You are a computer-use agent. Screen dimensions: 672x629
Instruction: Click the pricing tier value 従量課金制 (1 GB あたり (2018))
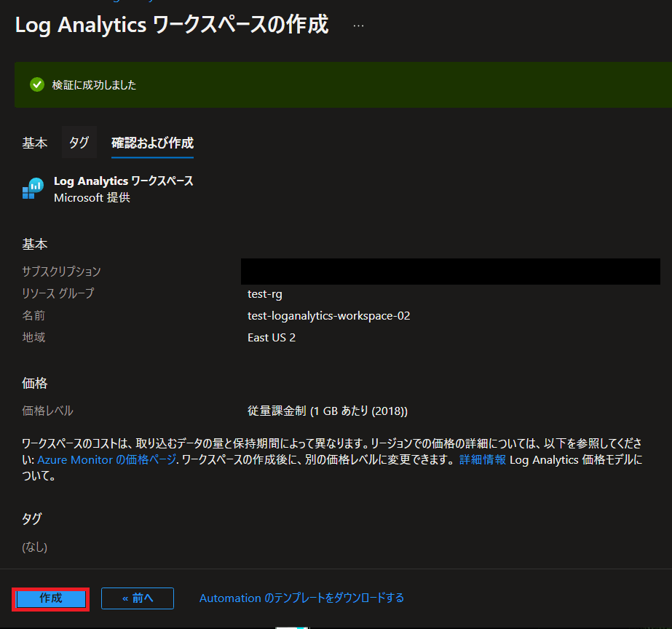[328, 411]
